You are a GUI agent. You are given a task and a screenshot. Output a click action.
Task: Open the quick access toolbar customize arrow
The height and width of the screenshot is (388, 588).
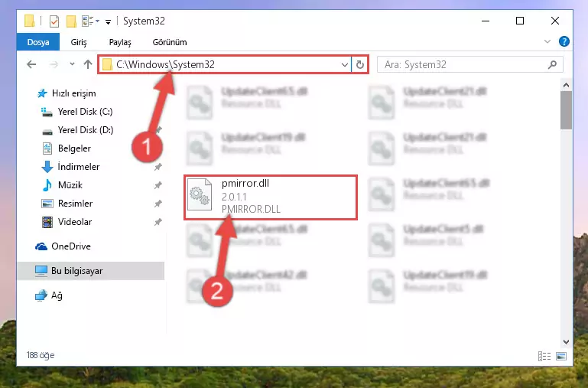coord(108,22)
